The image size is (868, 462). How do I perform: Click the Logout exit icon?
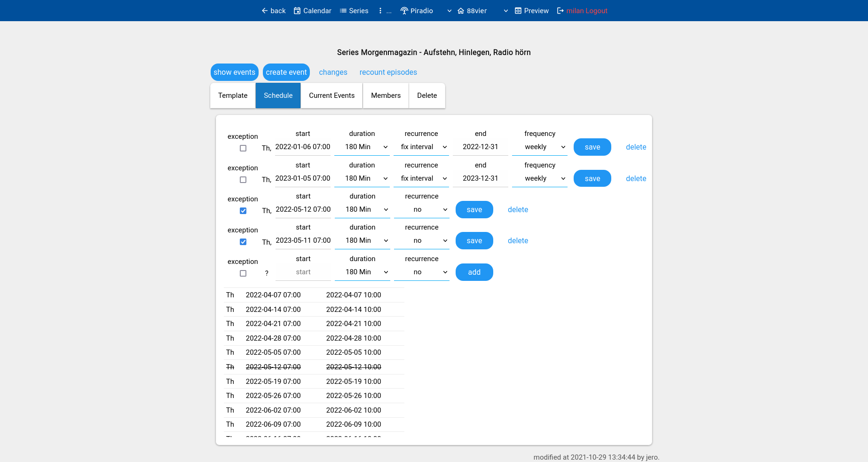pos(560,11)
